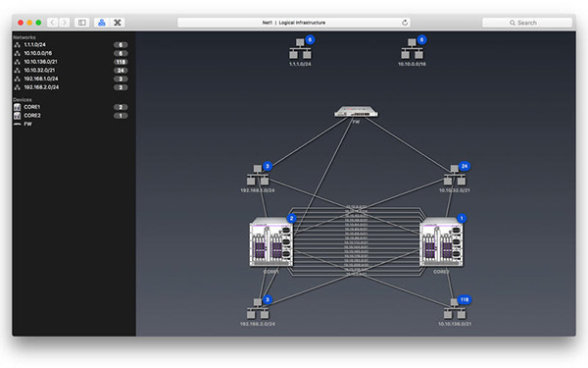Click the 192.168.2.0/24 label in the diagram
588x368 pixels.
click(258, 324)
